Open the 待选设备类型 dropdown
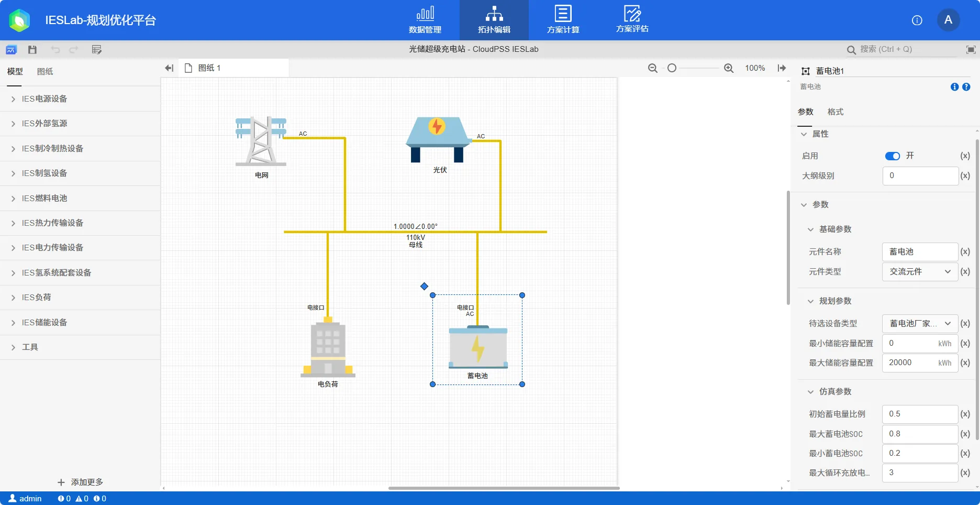Screen dimensions: 980x505 point(920,324)
